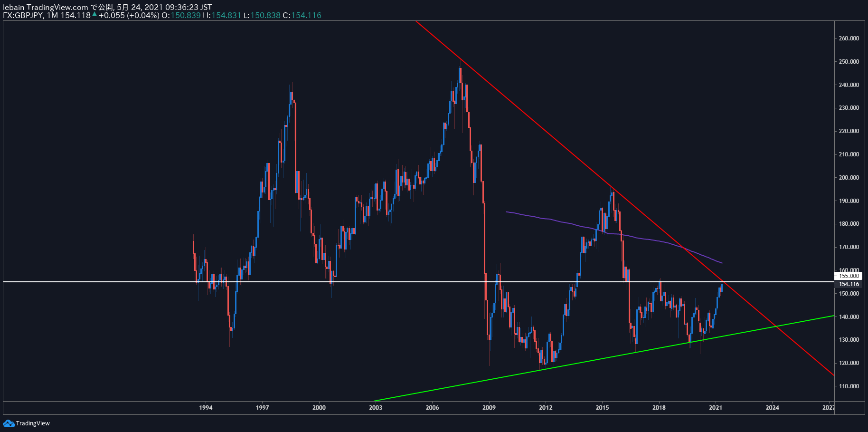868x432 pixels.
Task: Click the 120.000 price axis label
Action: pos(849,363)
